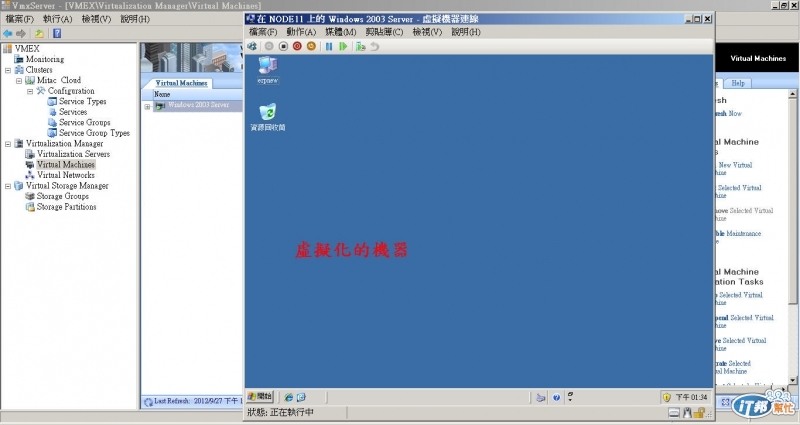Select Virtual Machines tree item
The image size is (800, 425).
pyautogui.click(x=66, y=165)
